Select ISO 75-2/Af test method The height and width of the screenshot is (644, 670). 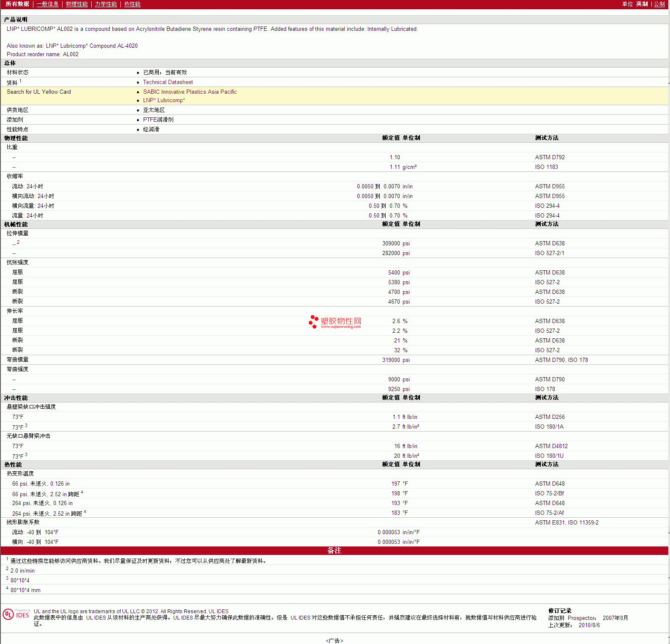pos(549,513)
